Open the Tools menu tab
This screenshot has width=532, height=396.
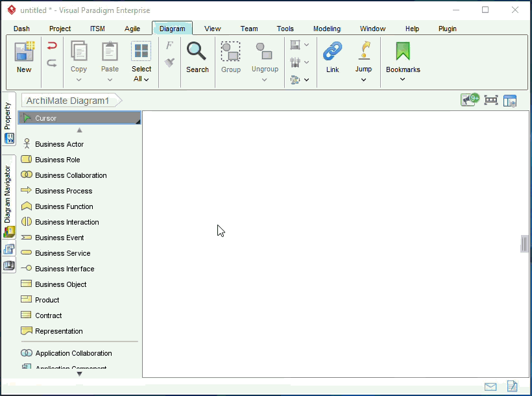point(285,29)
